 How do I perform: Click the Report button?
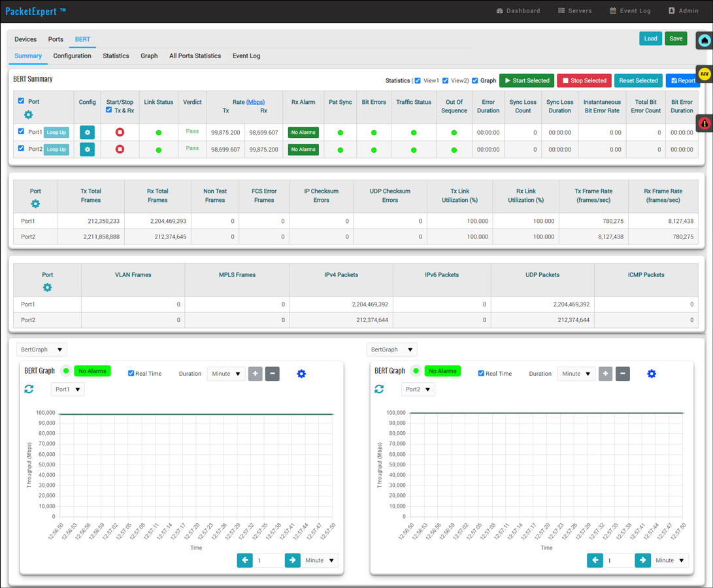tap(683, 80)
